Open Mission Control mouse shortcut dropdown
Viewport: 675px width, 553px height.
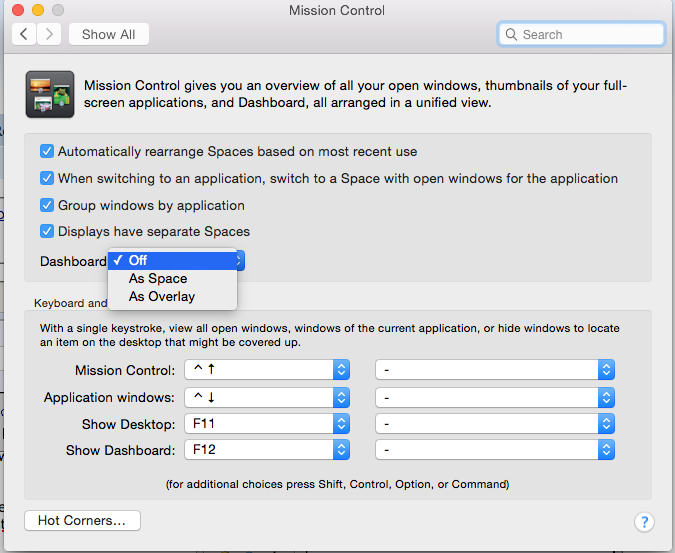(495, 370)
